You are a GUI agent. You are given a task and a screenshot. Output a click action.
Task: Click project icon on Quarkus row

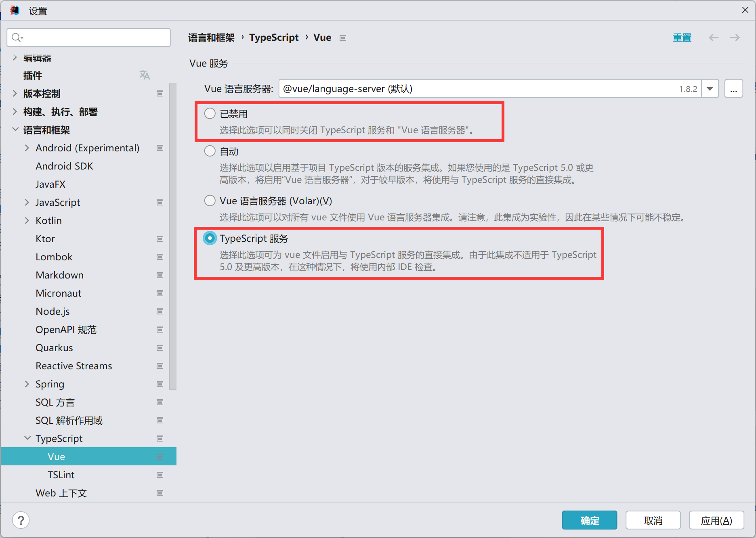point(160,348)
